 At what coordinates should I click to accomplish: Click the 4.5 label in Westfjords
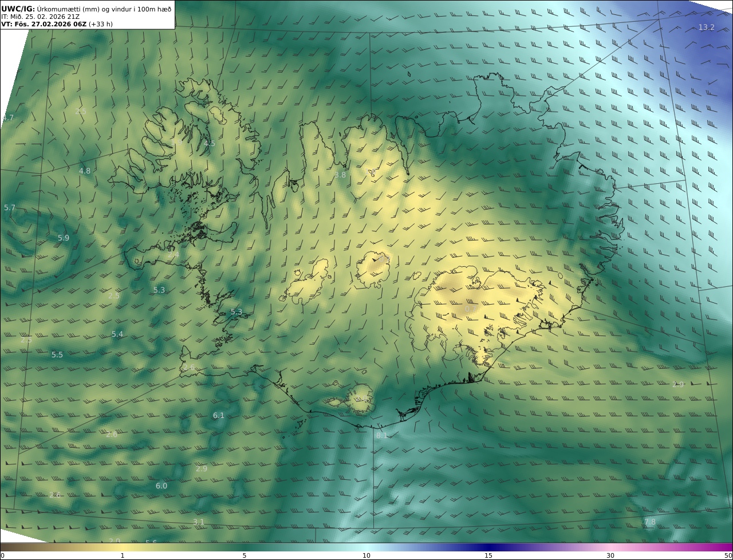point(210,144)
